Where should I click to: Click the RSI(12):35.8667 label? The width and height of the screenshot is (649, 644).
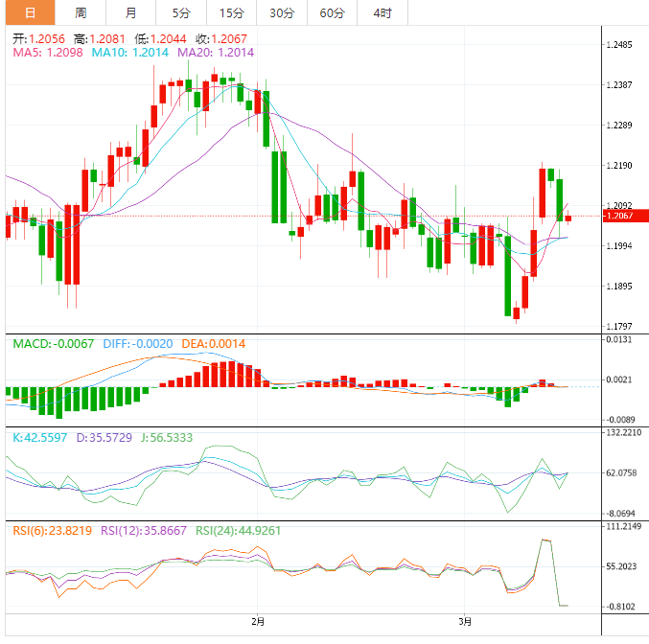coord(144,531)
